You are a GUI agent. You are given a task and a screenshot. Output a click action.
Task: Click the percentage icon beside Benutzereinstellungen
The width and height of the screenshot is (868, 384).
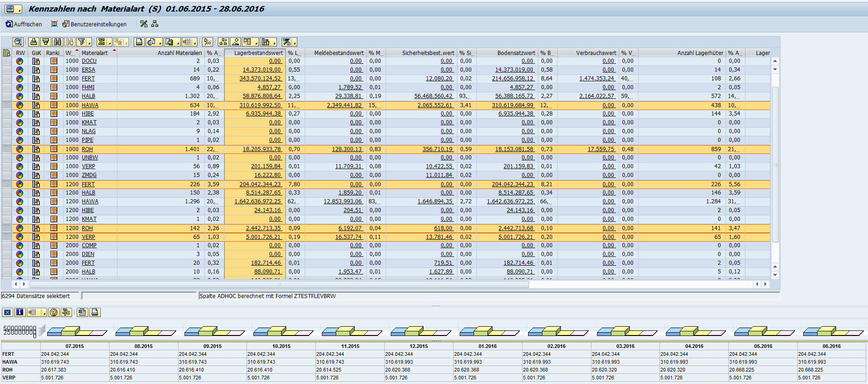[x=144, y=24]
